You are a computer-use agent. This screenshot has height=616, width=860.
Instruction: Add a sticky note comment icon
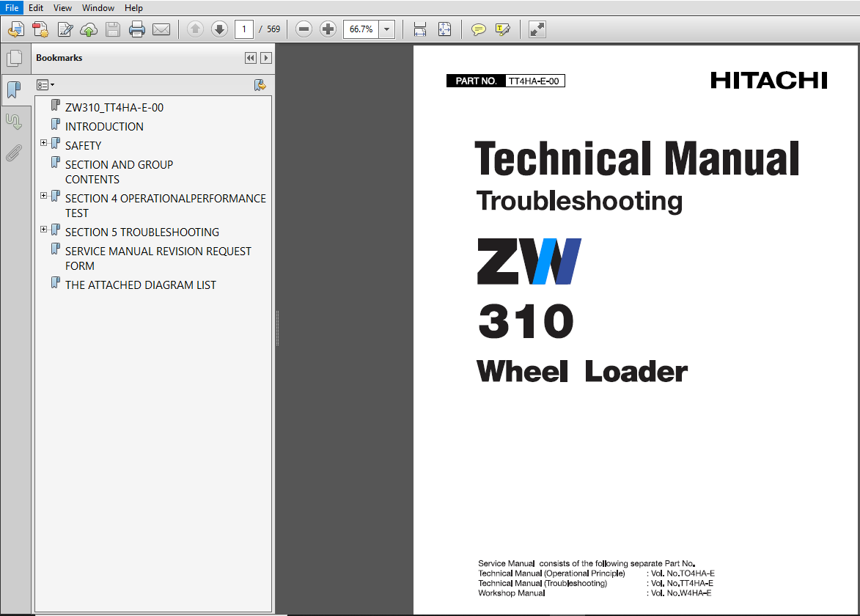[478, 29]
